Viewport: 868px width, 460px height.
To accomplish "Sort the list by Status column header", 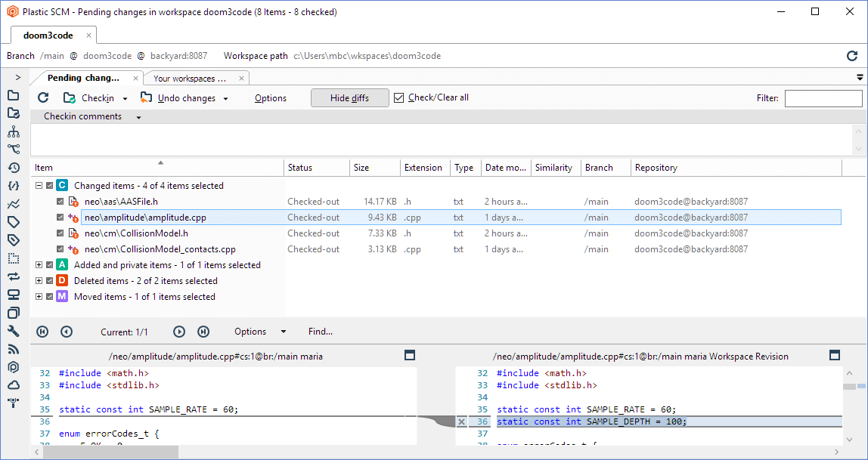I will (x=318, y=168).
